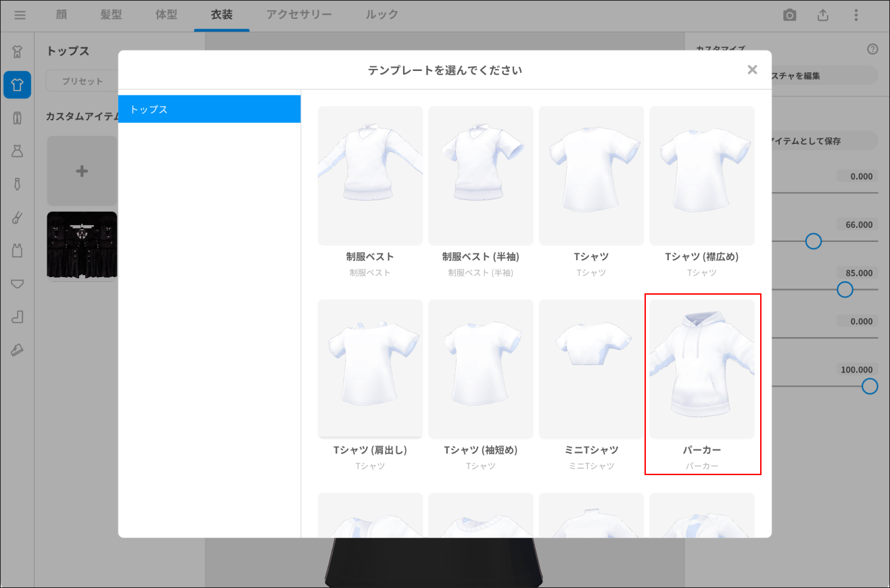The height and width of the screenshot is (588, 890).
Task: Select the pants bottoms sidebar icon
Action: click(18, 118)
